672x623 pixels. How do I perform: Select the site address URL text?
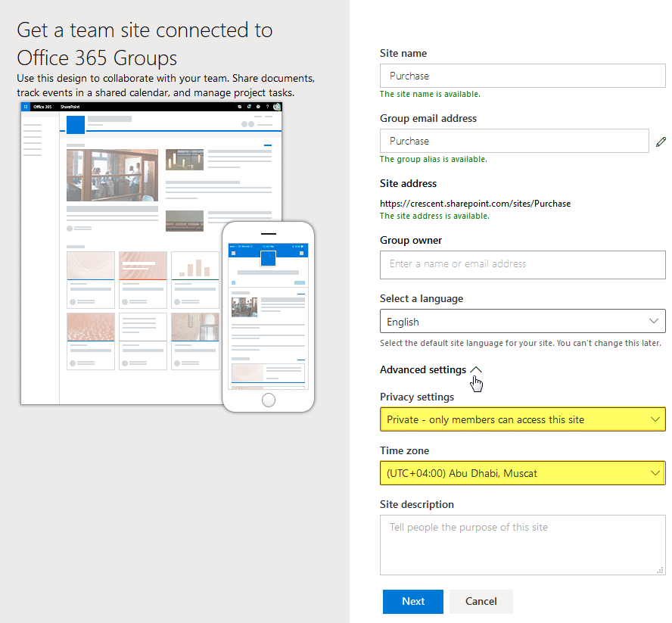click(x=474, y=204)
